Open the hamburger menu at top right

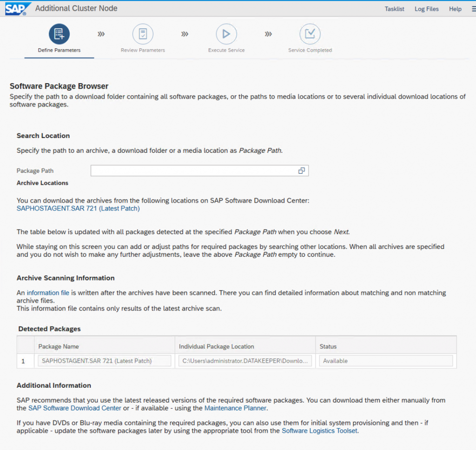pos(474,9)
